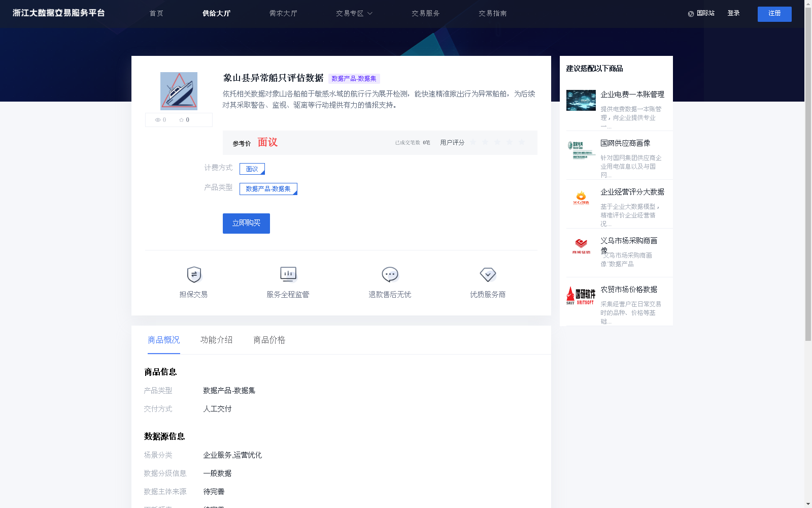Open 义乌市场采购商画像 logo thumbnail
812x508 pixels.
tap(581, 247)
